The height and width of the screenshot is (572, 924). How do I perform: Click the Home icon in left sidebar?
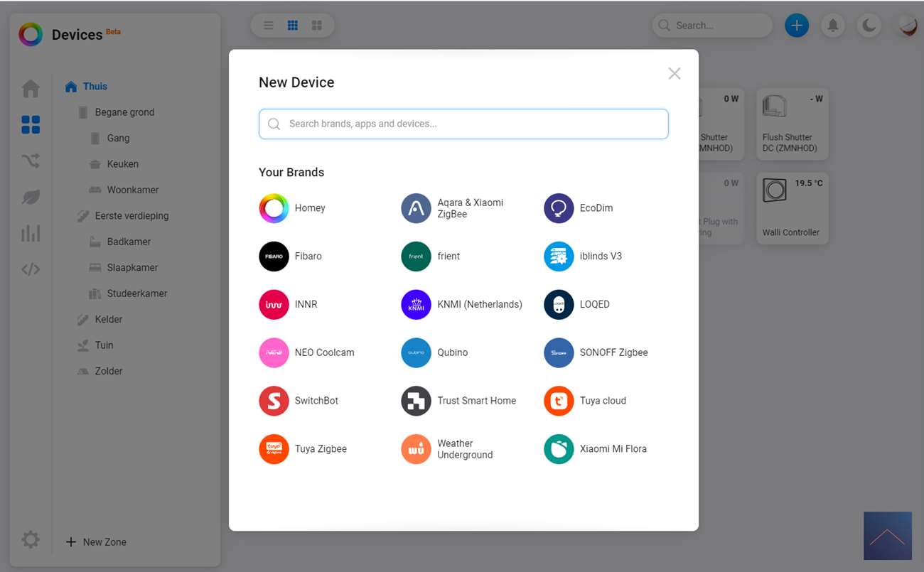pyautogui.click(x=31, y=89)
